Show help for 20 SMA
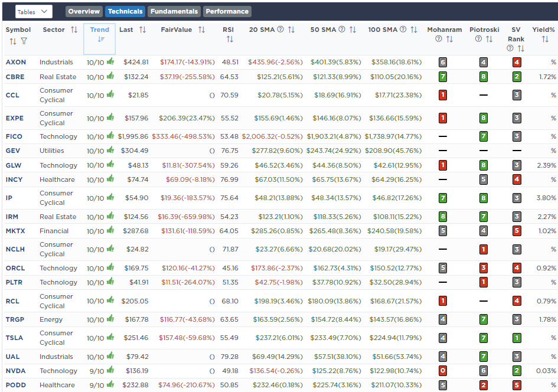The image size is (558, 392). click(x=280, y=29)
